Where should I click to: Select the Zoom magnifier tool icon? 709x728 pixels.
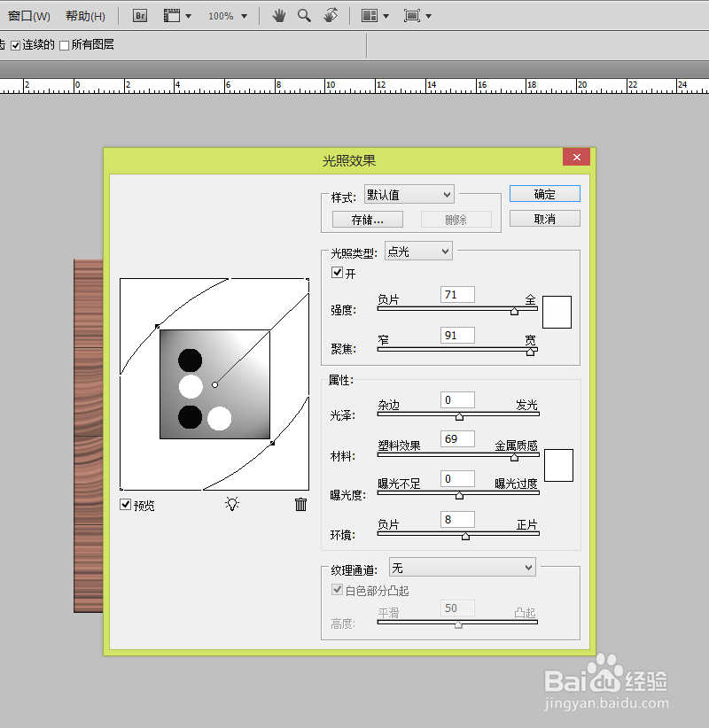coord(304,16)
